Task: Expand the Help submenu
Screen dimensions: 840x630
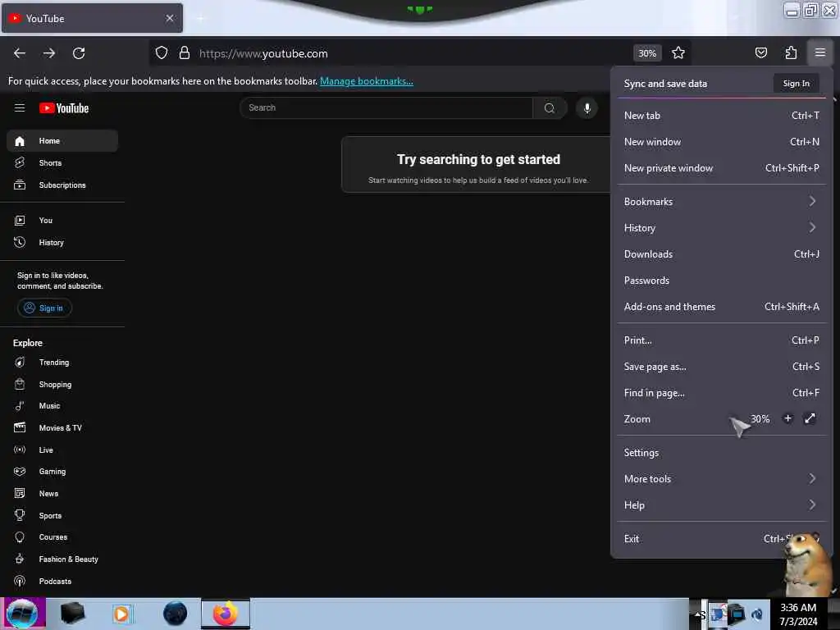Action: 721,505
